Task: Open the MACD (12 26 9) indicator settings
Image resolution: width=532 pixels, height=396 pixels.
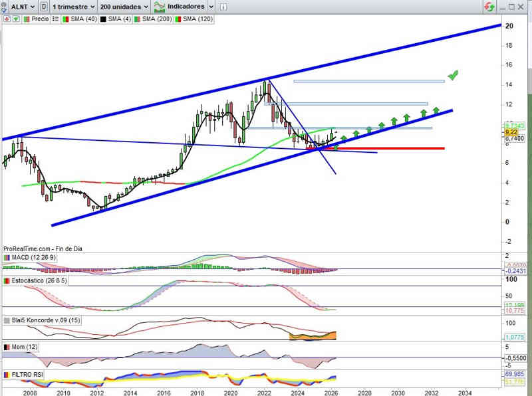Action: (x=29, y=258)
